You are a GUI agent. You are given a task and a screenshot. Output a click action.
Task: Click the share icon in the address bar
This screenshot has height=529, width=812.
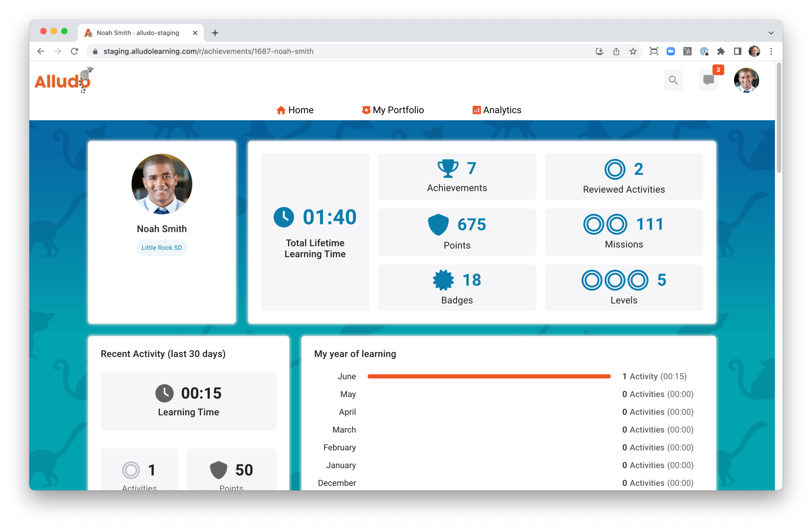click(616, 51)
